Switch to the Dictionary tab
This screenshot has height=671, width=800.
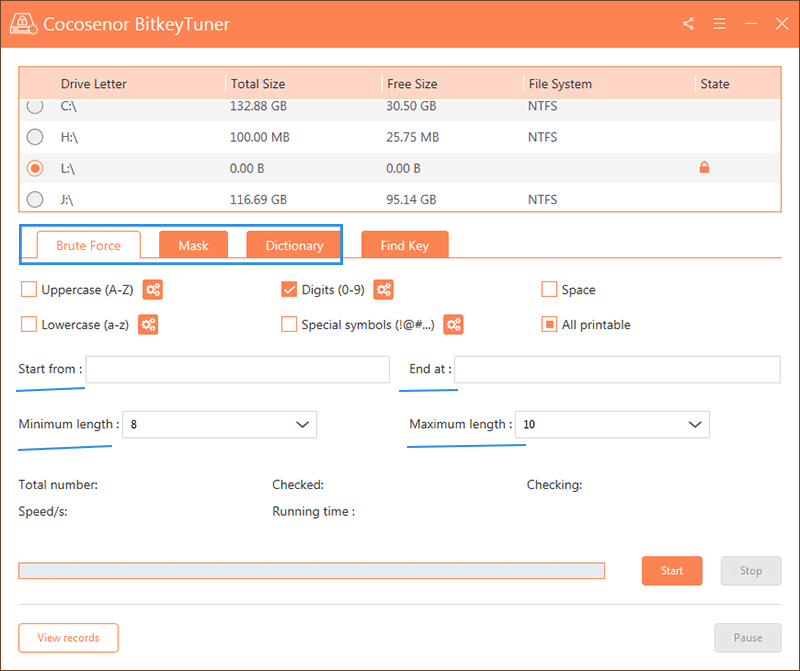[294, 245]
